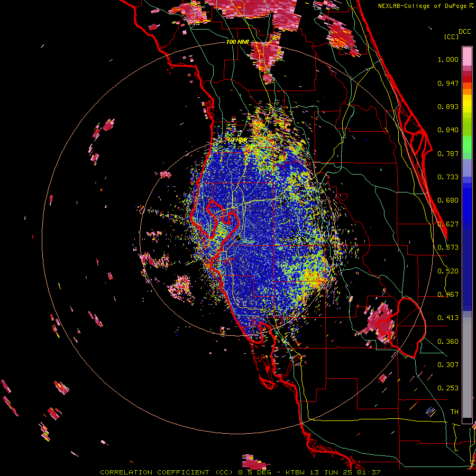Screen dimensions: 476x476
Task: Click the 0.573 legend value
Action: click(x=448, y=248)
